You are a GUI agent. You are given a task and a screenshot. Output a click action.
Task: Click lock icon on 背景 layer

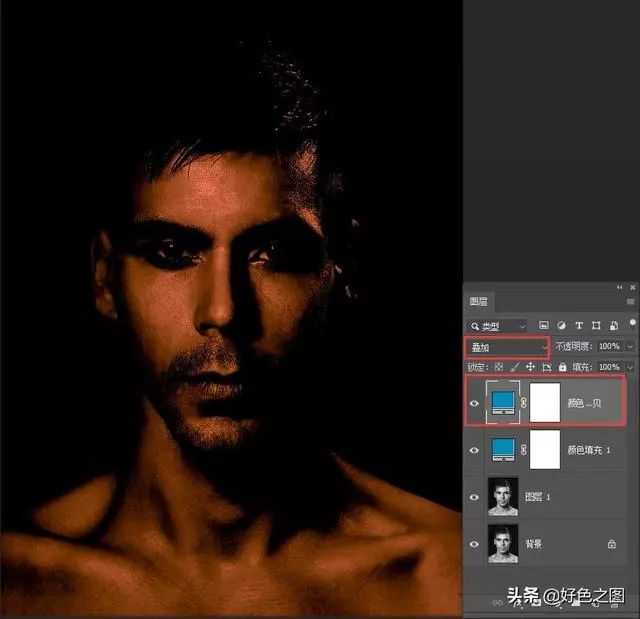tap(611, 544)
